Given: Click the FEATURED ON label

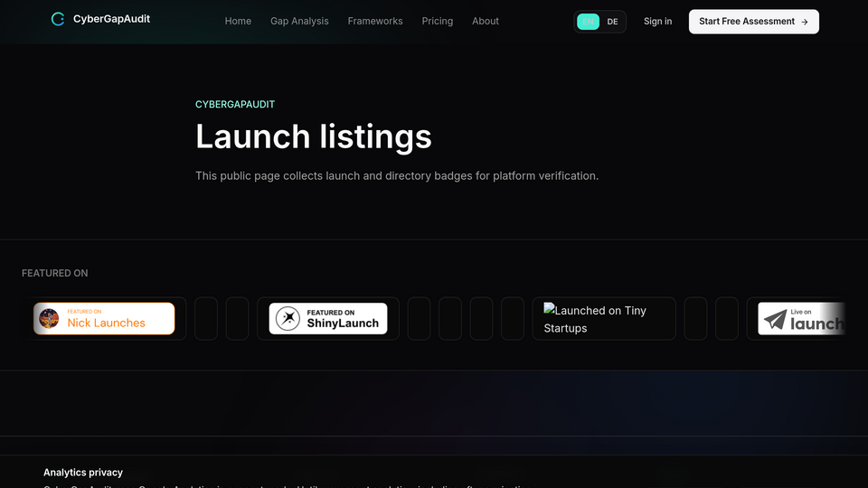Looking at the screenshot, I should pyautogui.click(x=55, y=273).
